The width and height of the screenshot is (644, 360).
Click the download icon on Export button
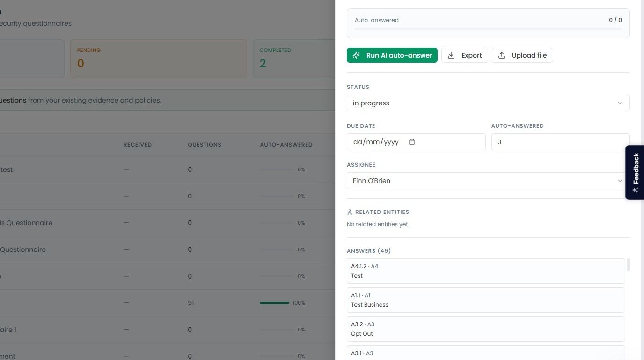(451, 55)
